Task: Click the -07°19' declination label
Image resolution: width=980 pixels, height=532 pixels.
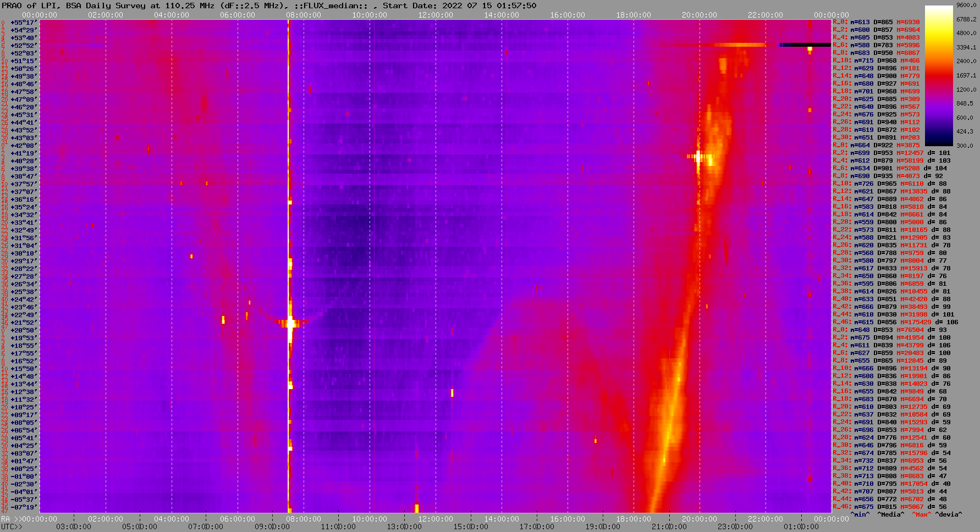Action: (23, 507)
